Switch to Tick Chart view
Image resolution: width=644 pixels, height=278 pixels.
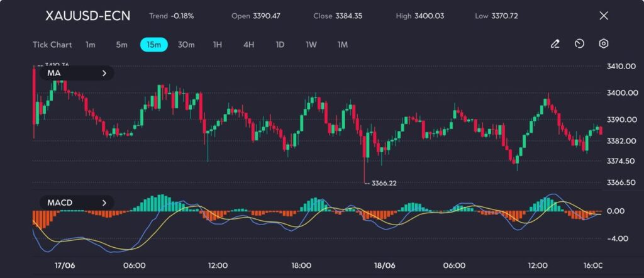52,45
